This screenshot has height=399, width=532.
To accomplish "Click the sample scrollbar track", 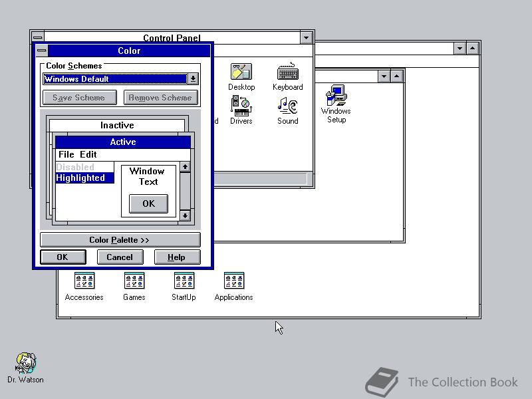I will click(x=185, y=192).
